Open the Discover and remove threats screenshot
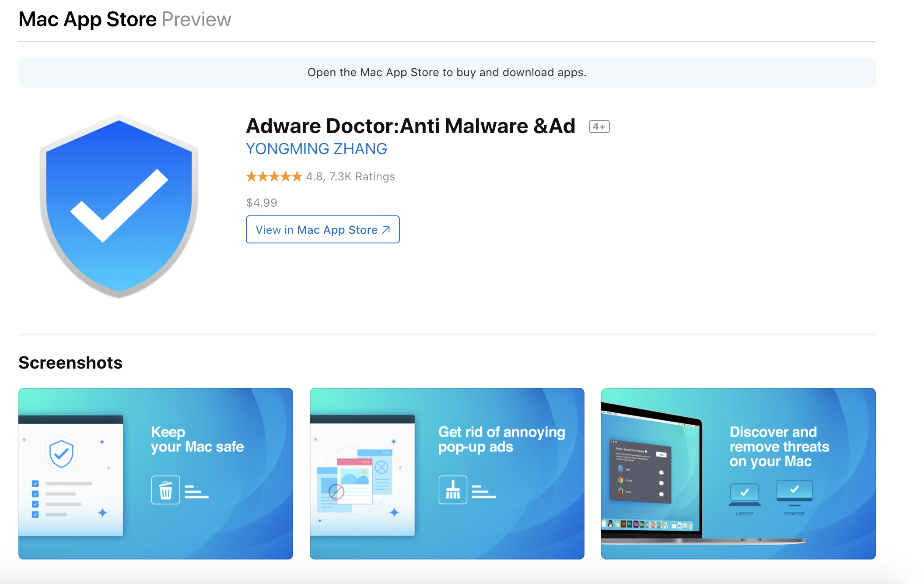This screenshot has width=924, height=584. tap(738, 473)
